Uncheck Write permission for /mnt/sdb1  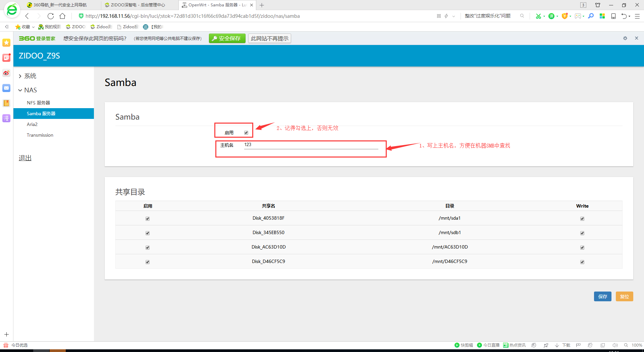(x=582, y=233)
